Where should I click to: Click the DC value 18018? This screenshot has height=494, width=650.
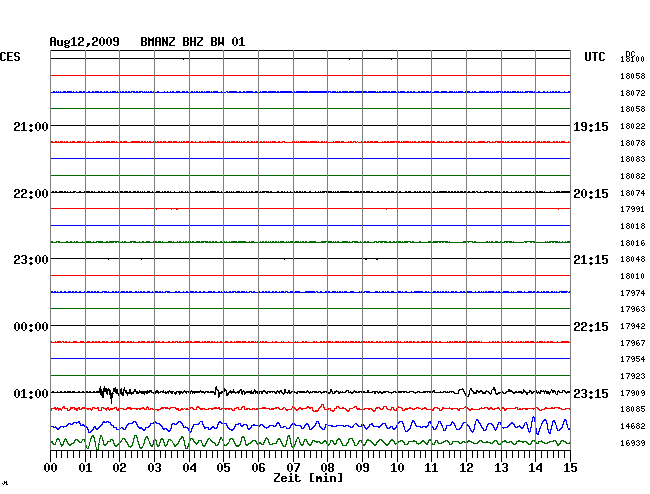pyautogui.click(x=633, y=226)
